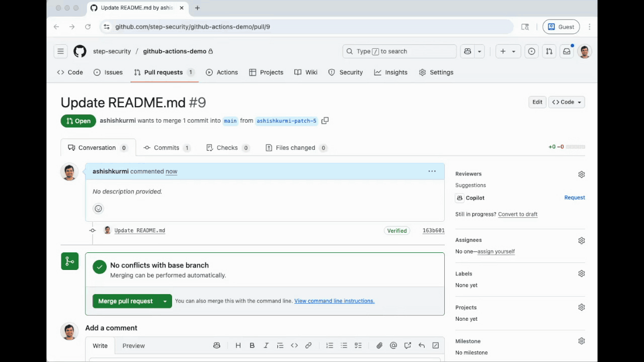Click the Verified commit badge
Image resolution: width=644 pixels, height=362 pixels.
click(397, 231)
